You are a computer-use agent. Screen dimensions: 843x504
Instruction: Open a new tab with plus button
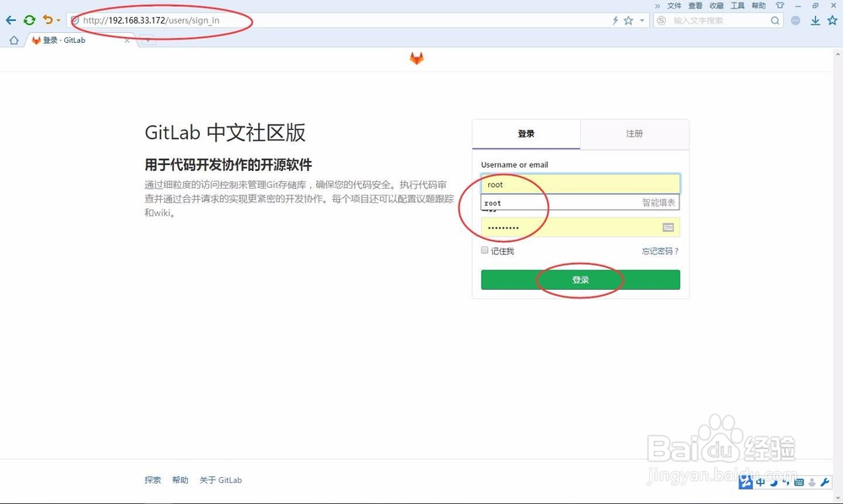click(148, 40)
